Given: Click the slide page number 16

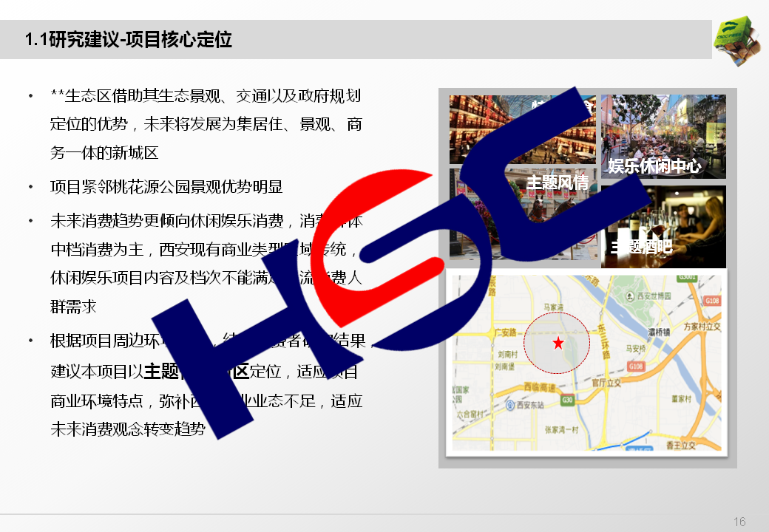Looking at the screenshot, I should (739, 522).
